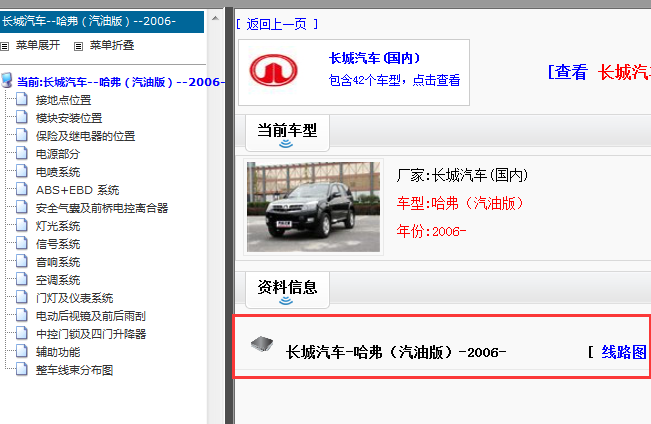651x424 pixels.
Task: Click 年份:2006- red text
Action: pyautogui.click(x=431, y=231)
